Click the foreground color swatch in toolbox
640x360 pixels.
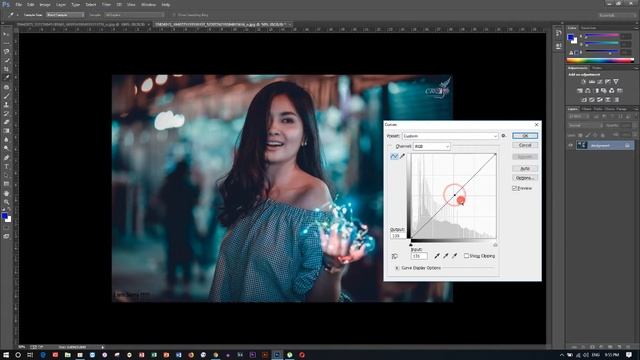(x=4, y=216)
